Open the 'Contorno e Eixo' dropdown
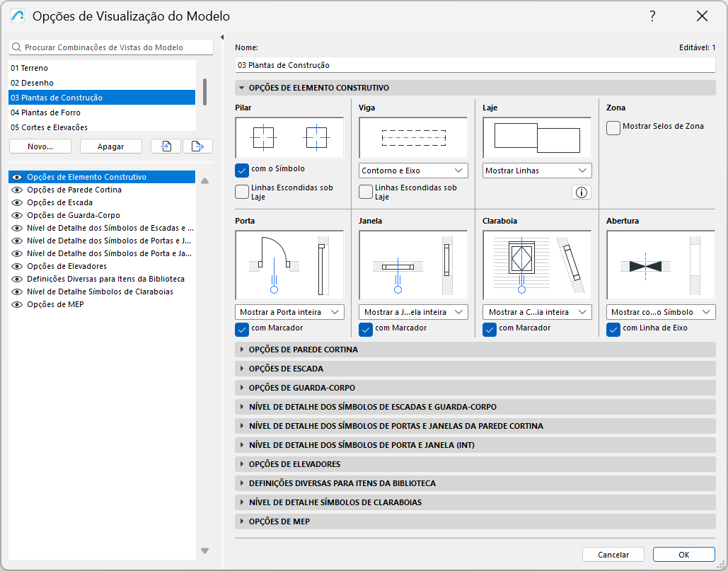The image size is (728, 571). [412, 171]
